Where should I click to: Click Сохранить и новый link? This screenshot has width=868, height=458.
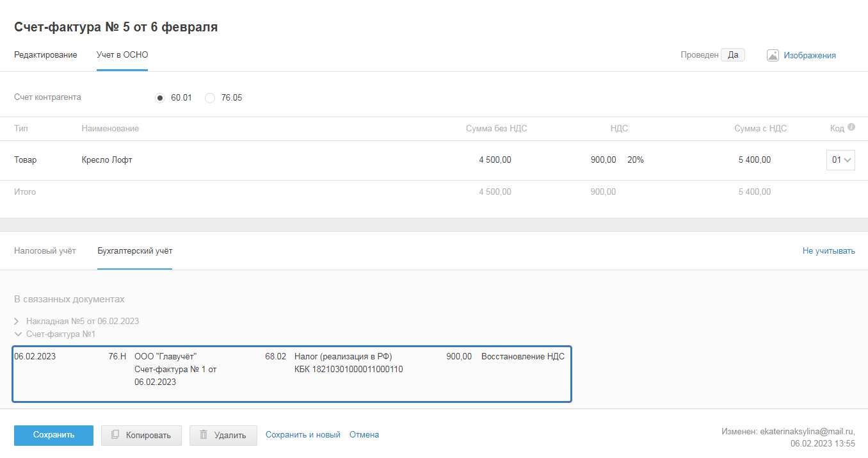303,435
